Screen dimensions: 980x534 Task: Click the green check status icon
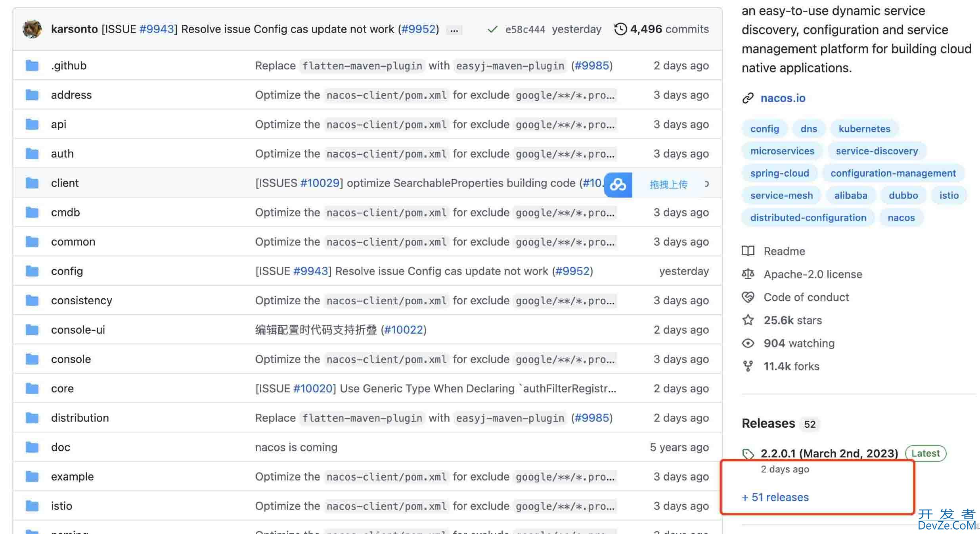492,29
